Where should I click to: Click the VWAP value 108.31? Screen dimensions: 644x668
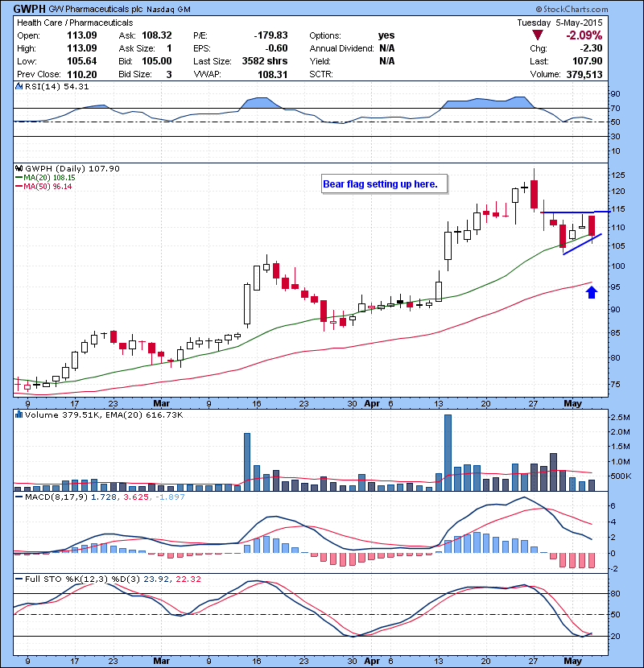(273, 75)
